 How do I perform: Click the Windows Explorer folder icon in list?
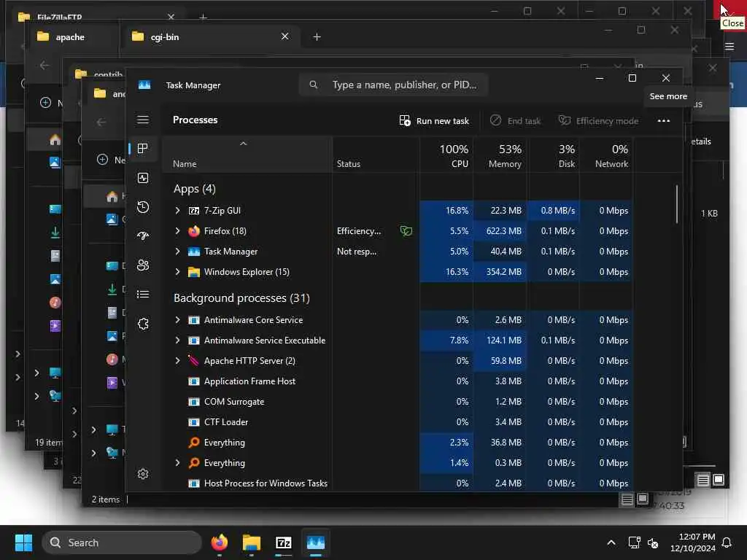(194, 272)
